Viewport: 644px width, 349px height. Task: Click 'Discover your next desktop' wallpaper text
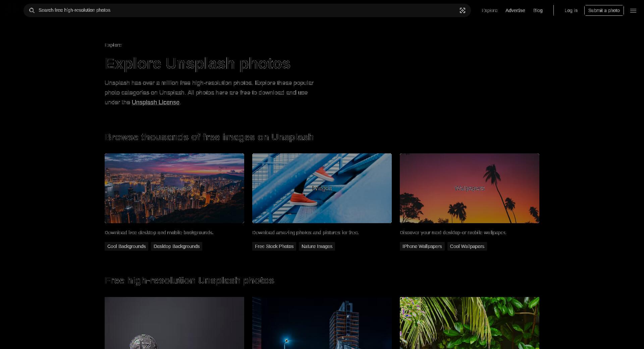click(x=453, y=233)
